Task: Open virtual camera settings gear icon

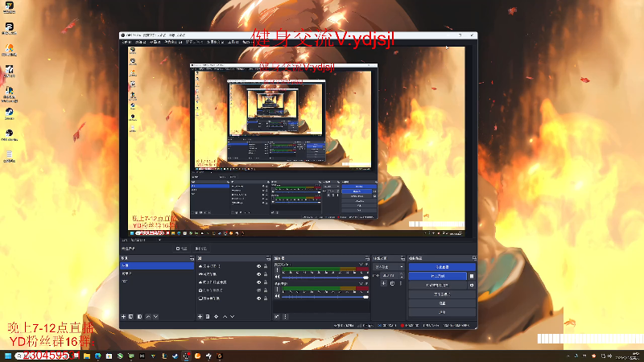Action: pyautogui.click(x=472, y=285)
